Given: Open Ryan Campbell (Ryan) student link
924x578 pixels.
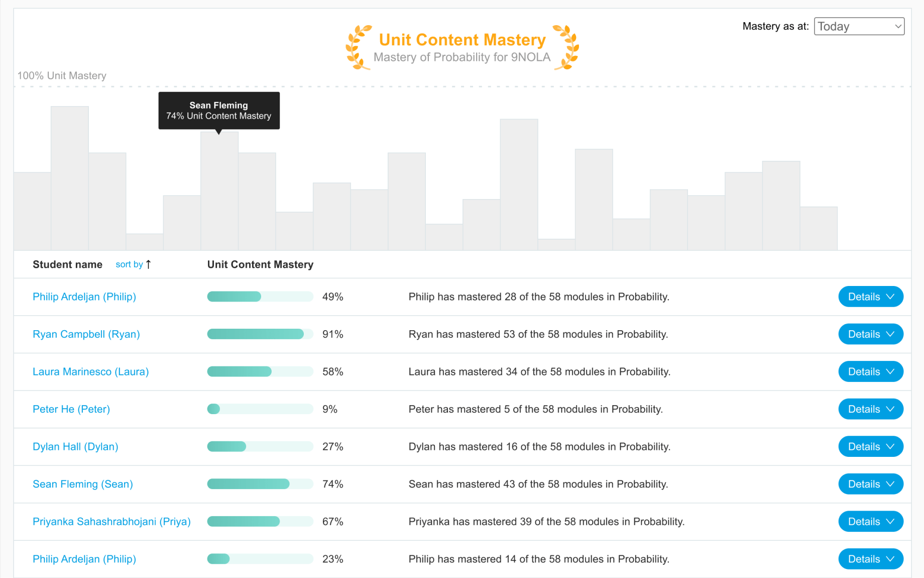Looking at the screenshot, I should pyautogui.click(x=86, y=334).
